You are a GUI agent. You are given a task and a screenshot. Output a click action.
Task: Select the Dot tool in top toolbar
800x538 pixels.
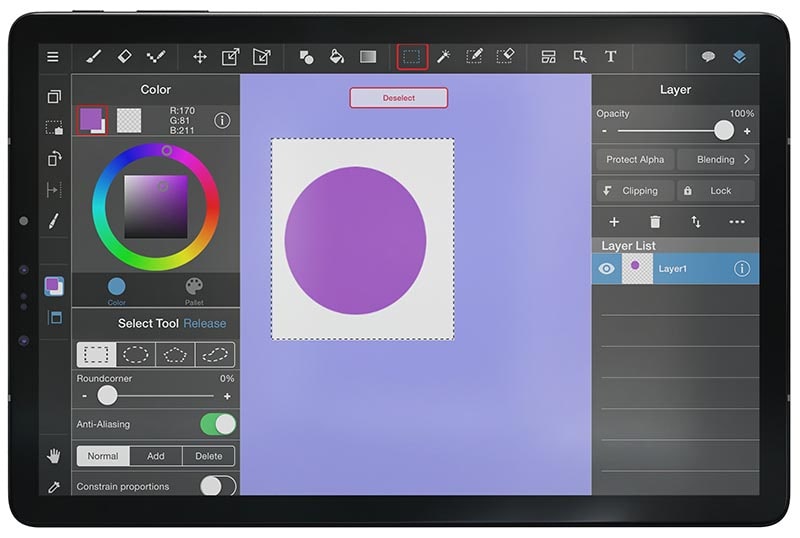[156, 57]
